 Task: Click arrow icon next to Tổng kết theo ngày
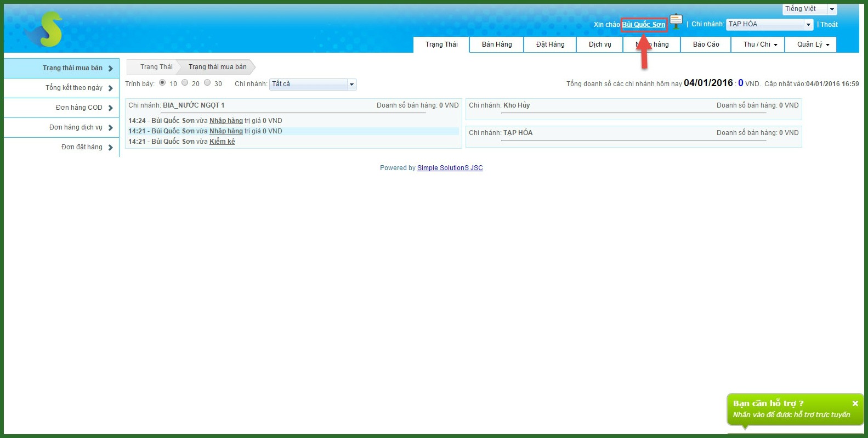click(111, 88)
